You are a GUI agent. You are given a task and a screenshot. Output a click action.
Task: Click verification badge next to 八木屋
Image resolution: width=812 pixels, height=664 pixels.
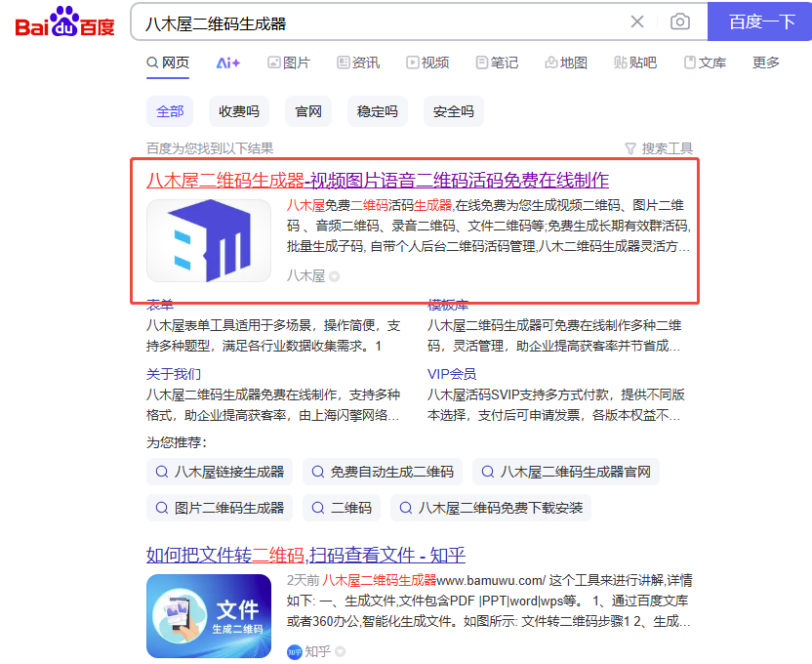click(x=335, y=276)
